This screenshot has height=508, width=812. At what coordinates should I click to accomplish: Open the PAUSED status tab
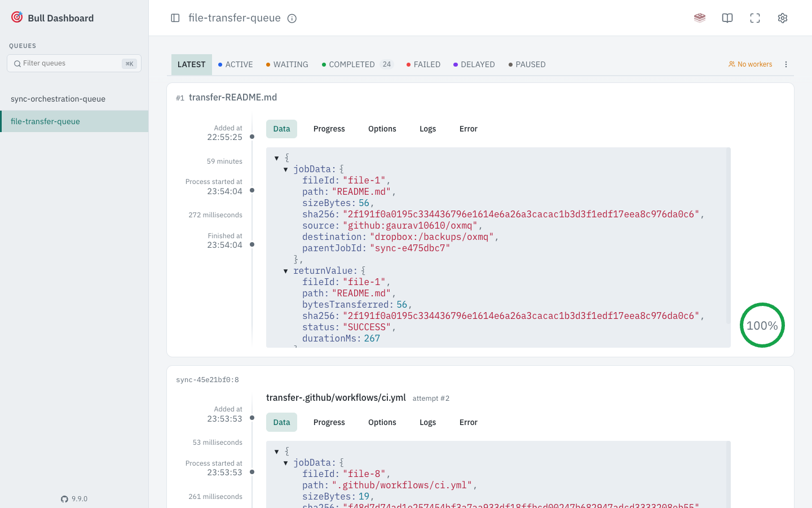pos(527,64)
